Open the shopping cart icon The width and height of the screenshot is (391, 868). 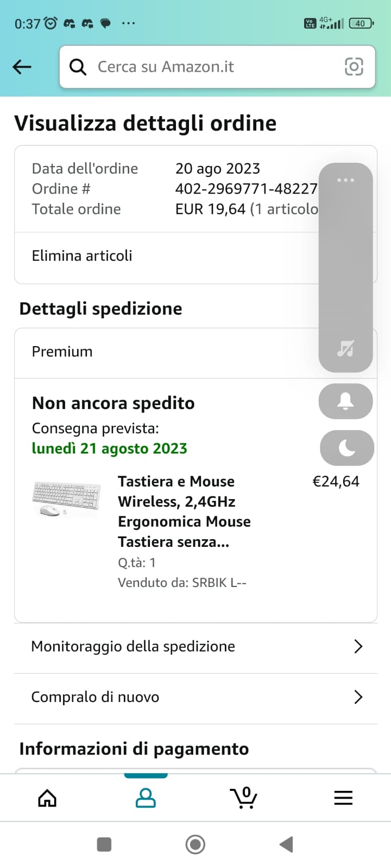tap(244, 797)
